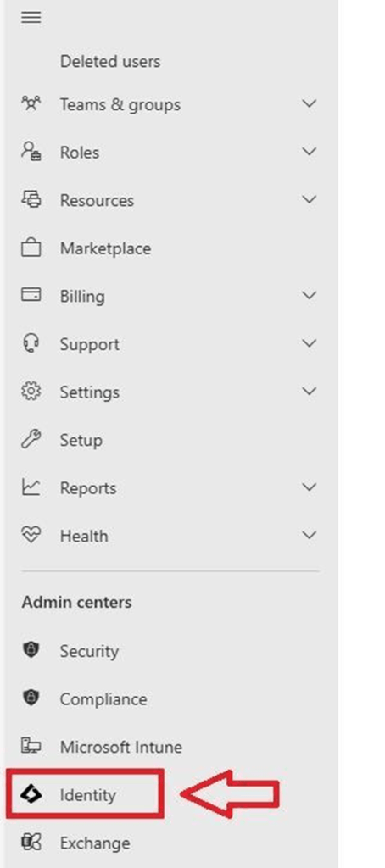This screenshot has height=868, width=385.
Task: Click the Support headset icon
Action: [31, 343]
